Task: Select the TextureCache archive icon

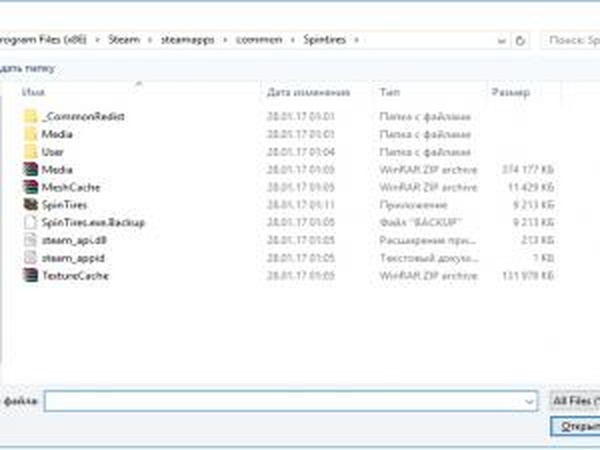Action: click(x=29, y=275)
